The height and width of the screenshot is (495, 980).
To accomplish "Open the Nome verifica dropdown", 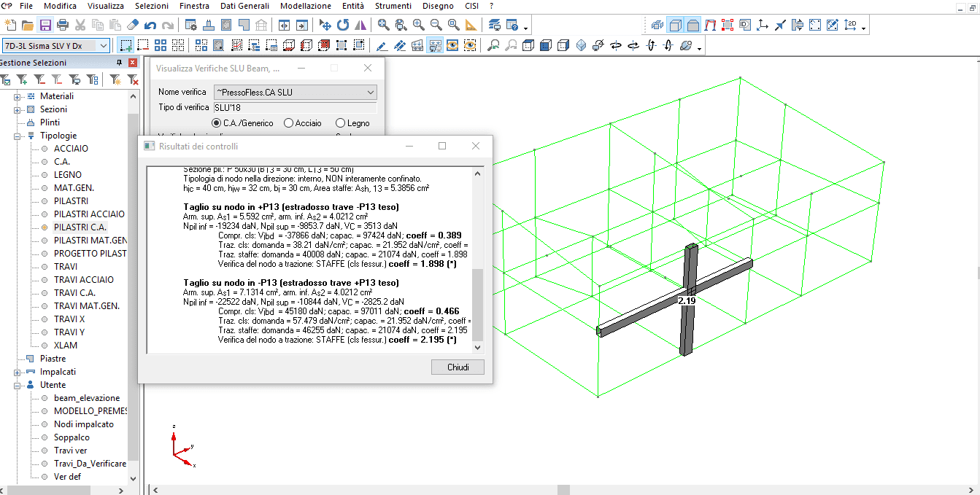I will tap(371, 93).
